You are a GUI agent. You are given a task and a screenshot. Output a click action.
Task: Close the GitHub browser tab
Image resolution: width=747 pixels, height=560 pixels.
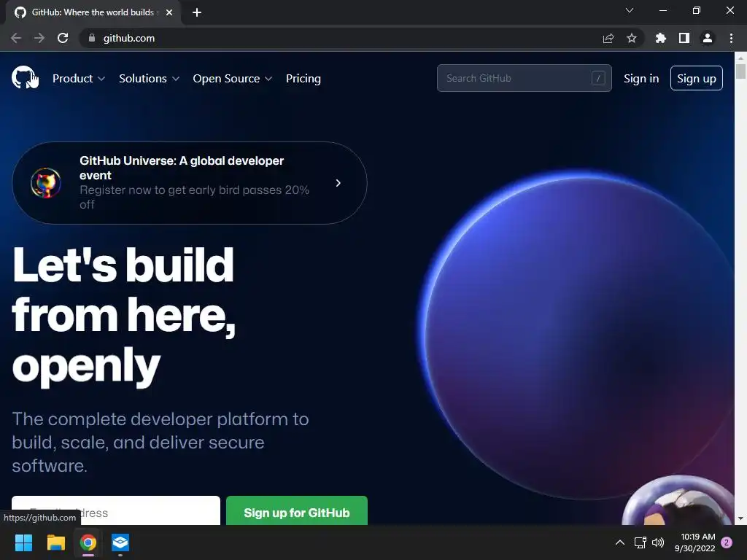[169, 12]
